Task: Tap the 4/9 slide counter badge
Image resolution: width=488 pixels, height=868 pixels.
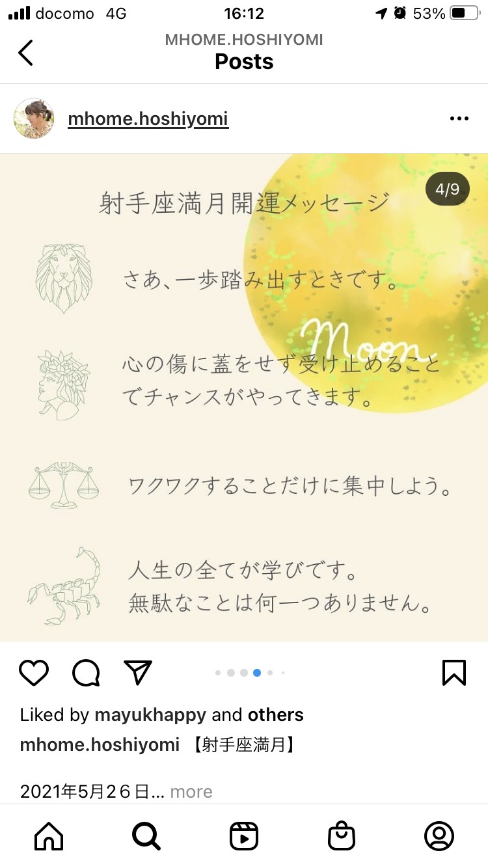Action: pos(448,189)
